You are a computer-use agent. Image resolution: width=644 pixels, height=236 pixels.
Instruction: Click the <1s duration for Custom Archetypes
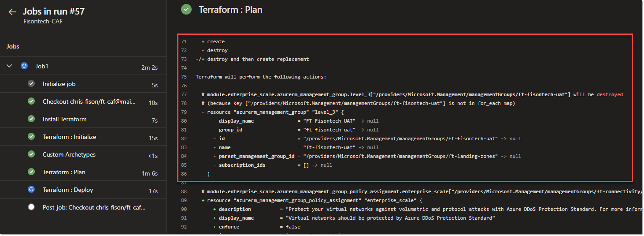(153, 156)
